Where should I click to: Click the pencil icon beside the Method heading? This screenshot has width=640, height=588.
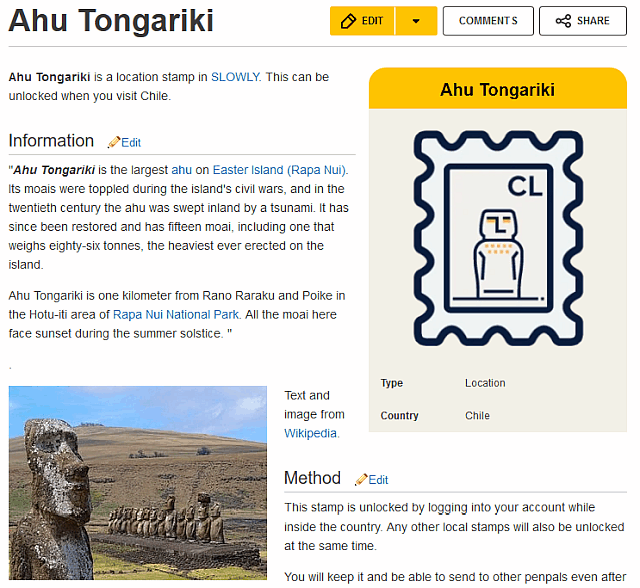[x=361, y=479]
